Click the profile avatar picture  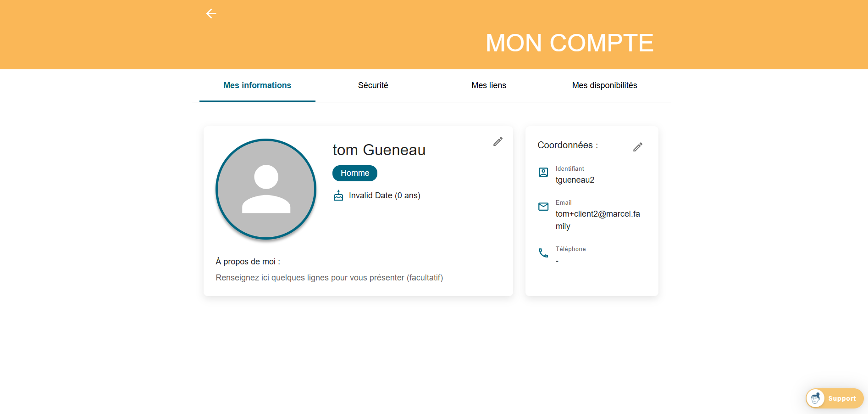[x=265, y=189]
